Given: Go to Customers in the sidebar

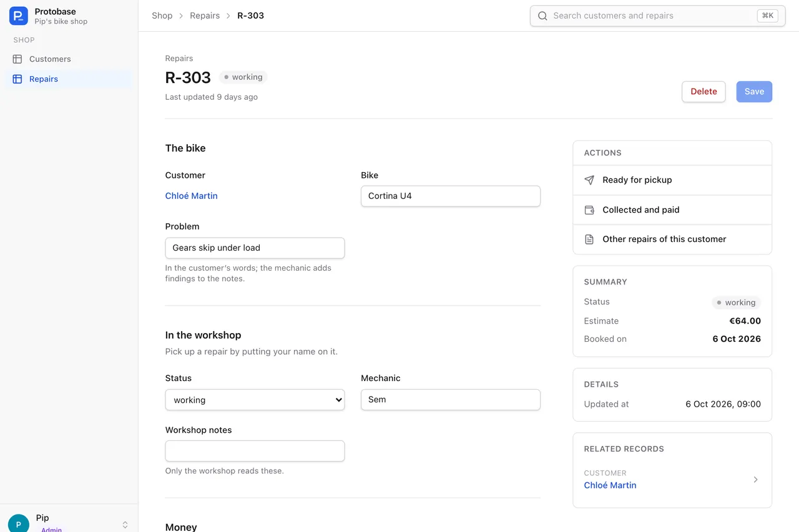Looking at the screenshot, I should click(69, 59).
